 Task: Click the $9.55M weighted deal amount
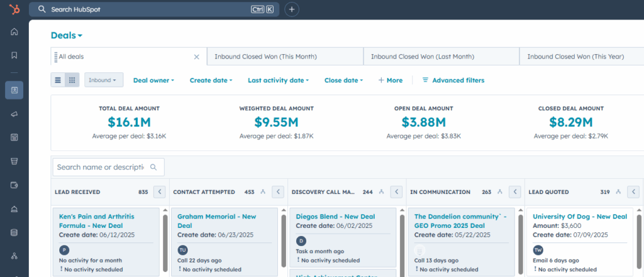[x=277, y=123]
